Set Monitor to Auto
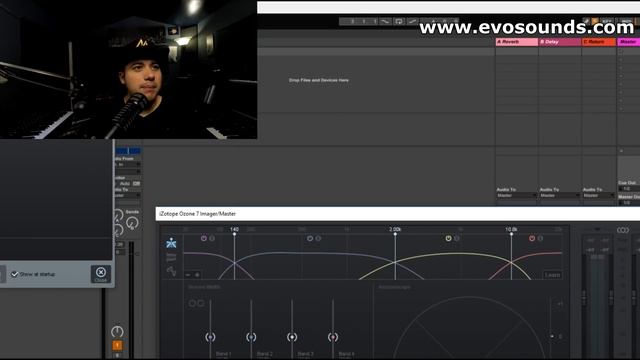Screen dimensions: 640x360 tap(125, 184)
